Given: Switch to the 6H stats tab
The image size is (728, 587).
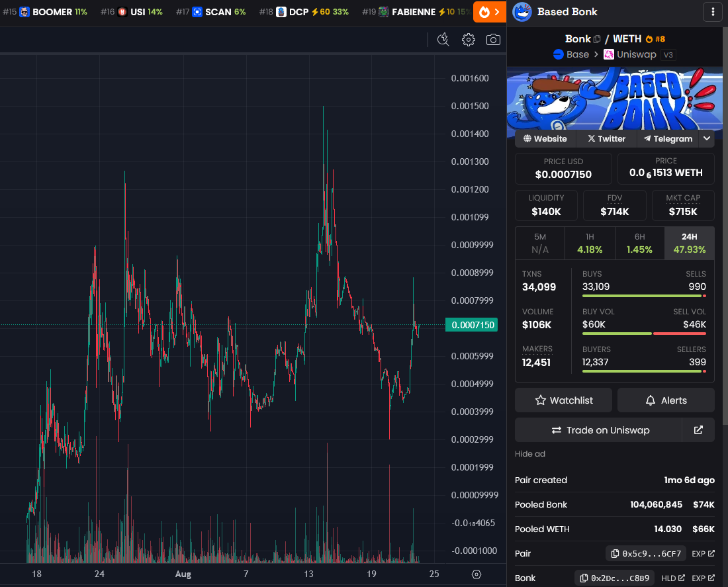Looking at the screenshot, I should pos(639,243).
